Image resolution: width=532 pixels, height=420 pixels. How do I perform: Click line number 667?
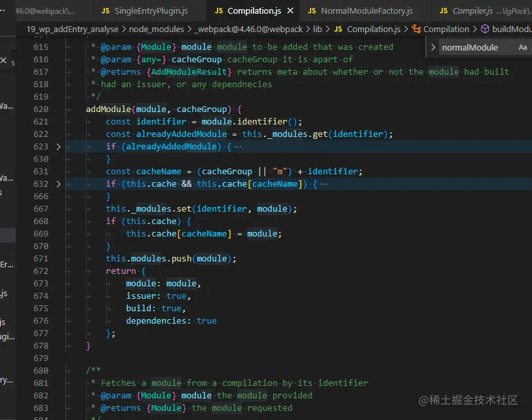tap(41, 208)
